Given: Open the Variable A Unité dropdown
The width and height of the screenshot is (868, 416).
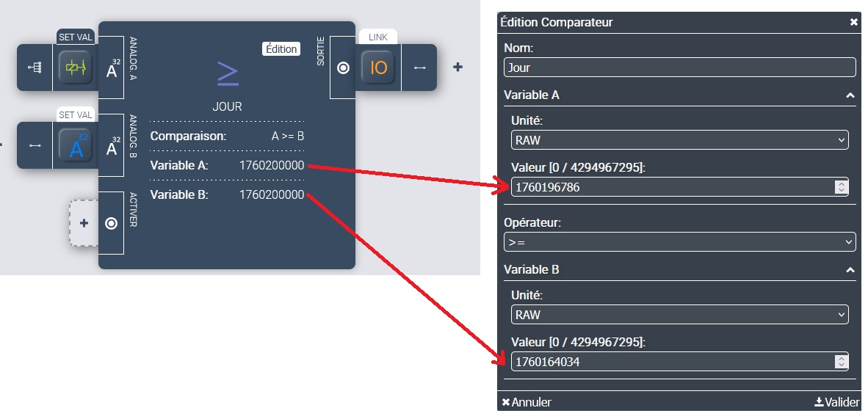Looking at the screenshot, I should coord(679,140).
